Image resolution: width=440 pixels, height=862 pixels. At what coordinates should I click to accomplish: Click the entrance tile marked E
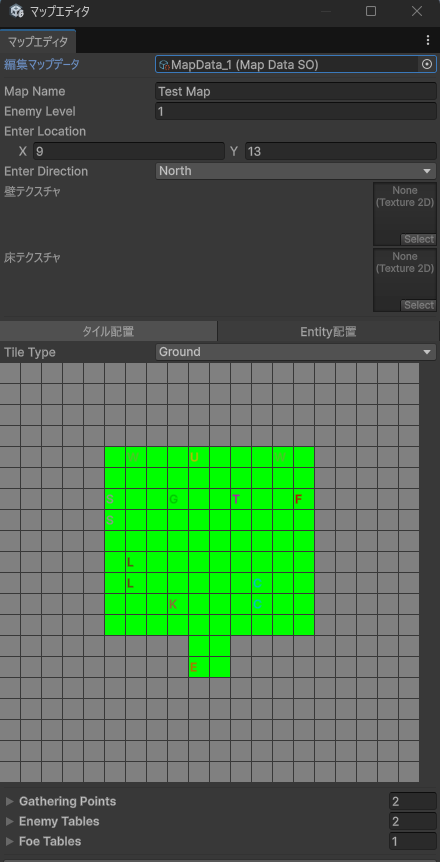(199, 667)
